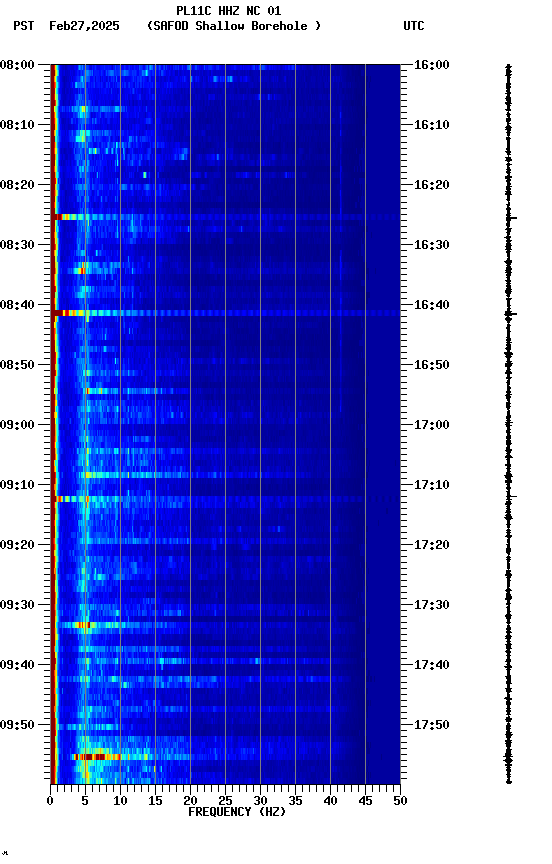
Task: Click the UTC timezone label
Action: [x=414, y=26]
